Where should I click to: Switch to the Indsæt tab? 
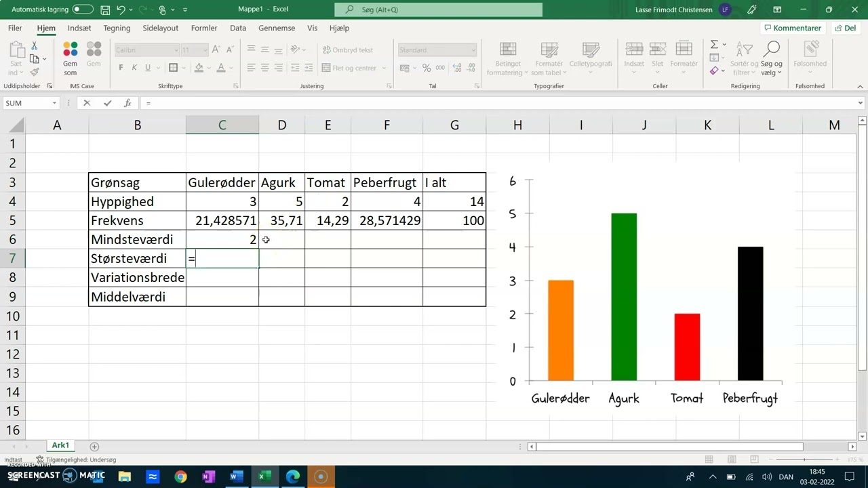pyautogui.click(x=79, y=28)
